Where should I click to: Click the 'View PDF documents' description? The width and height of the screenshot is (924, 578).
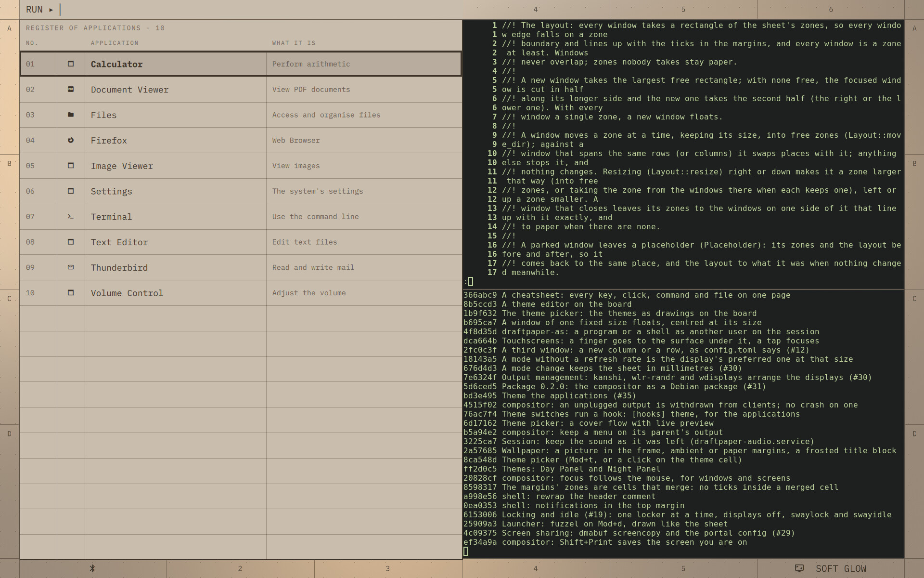(311, 90)
